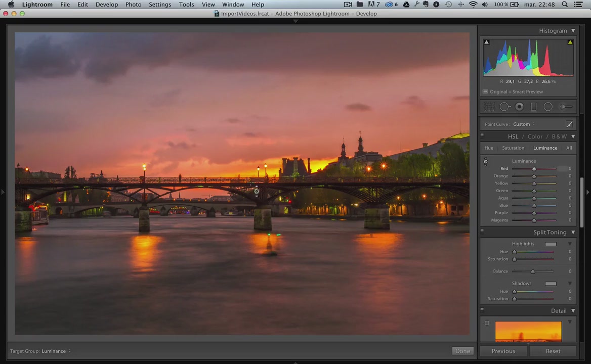The image size is (591, 364).
Task: Click the Yellow luminance slider handle
Action: [534, 184]
